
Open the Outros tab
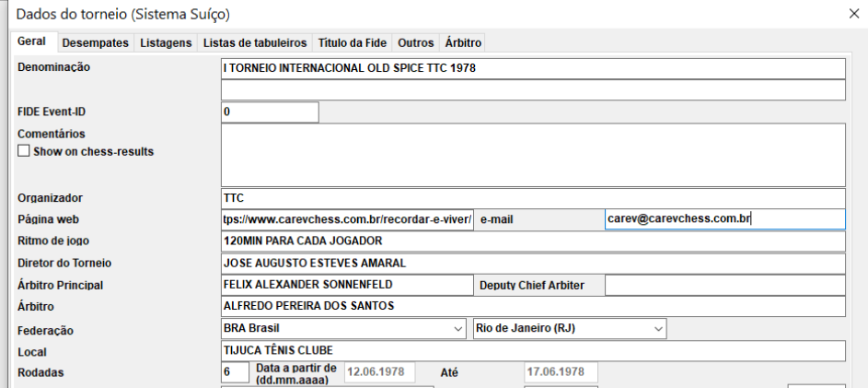pos(415,42)
